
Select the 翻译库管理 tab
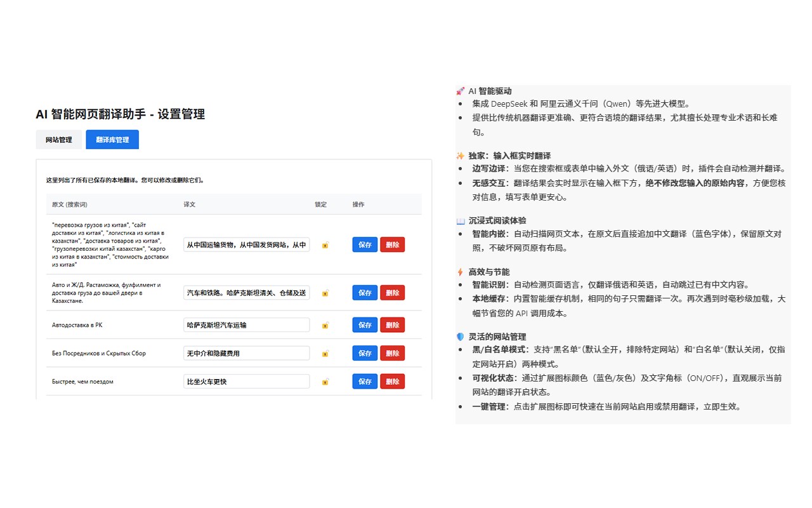pyautogui.click(x=112, y=139)
